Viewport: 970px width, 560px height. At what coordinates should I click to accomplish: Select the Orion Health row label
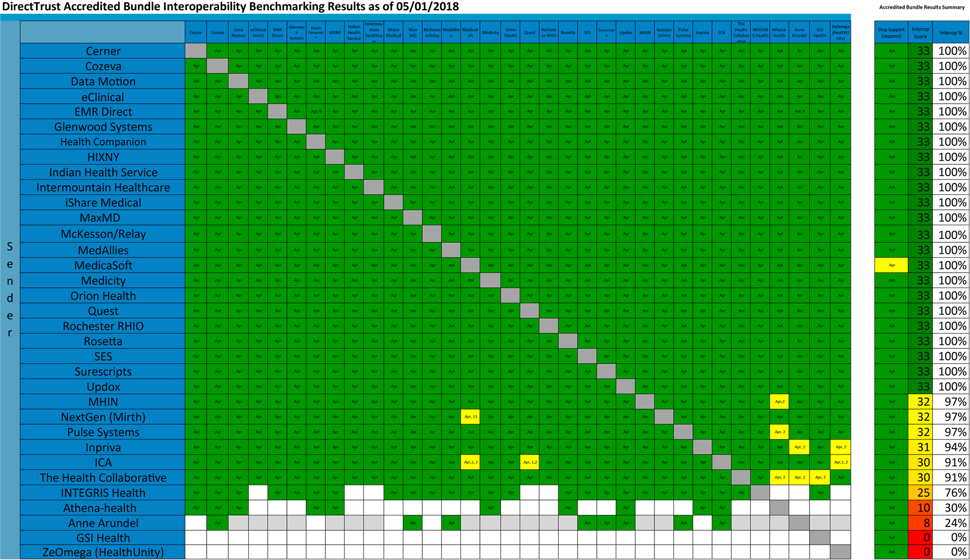point(103,295)
